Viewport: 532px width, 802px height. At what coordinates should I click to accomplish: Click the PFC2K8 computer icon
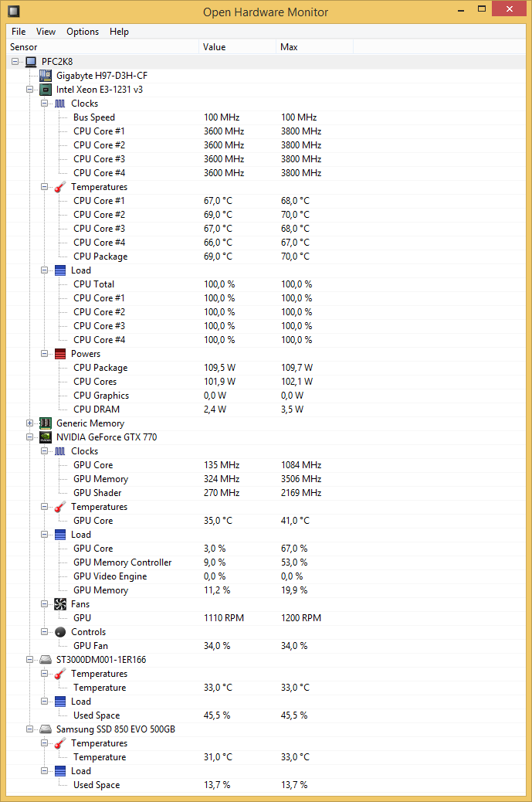31,62
